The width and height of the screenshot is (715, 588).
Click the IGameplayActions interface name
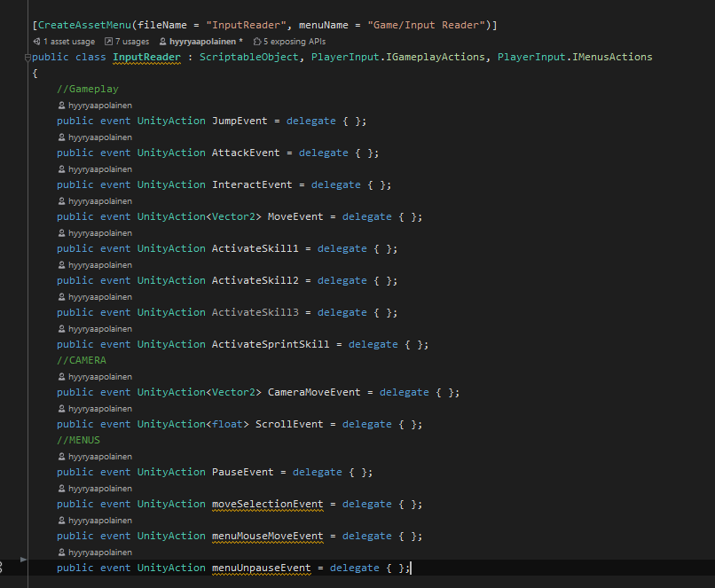tap(436, 57)
